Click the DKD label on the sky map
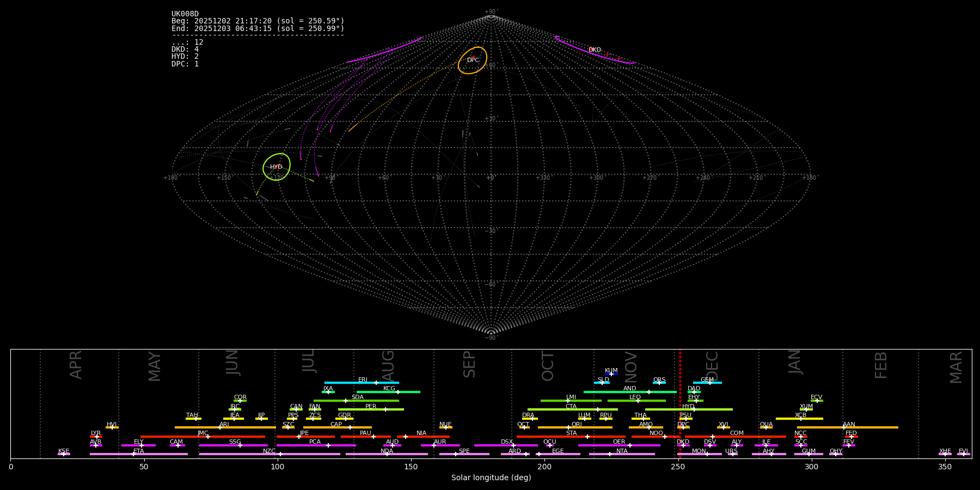The image size is (980, 490). pyautogui.click(x=595, y=50)
